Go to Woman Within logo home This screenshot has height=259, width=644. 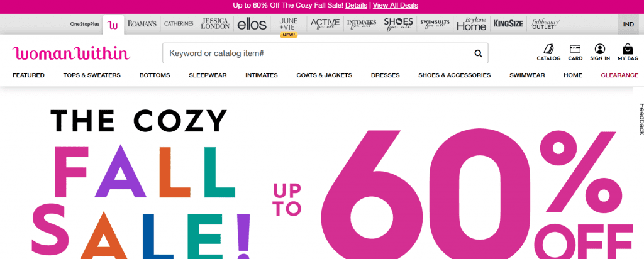click(72, 53)
